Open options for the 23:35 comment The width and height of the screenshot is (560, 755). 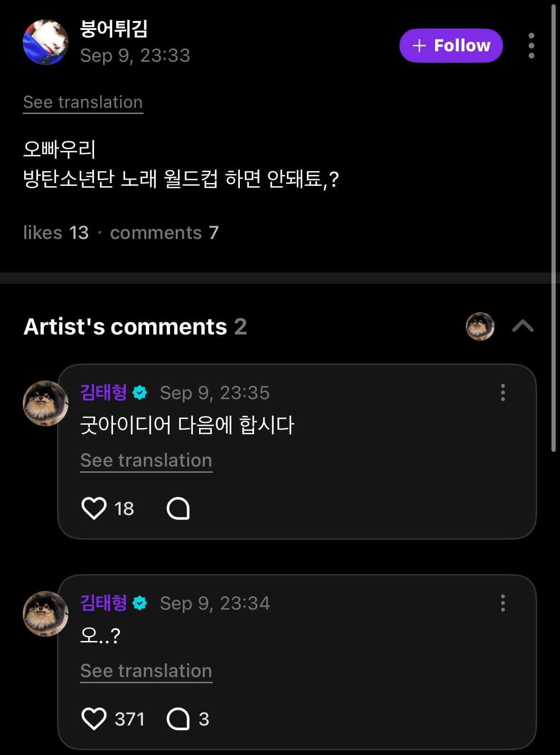pos(503,392)
